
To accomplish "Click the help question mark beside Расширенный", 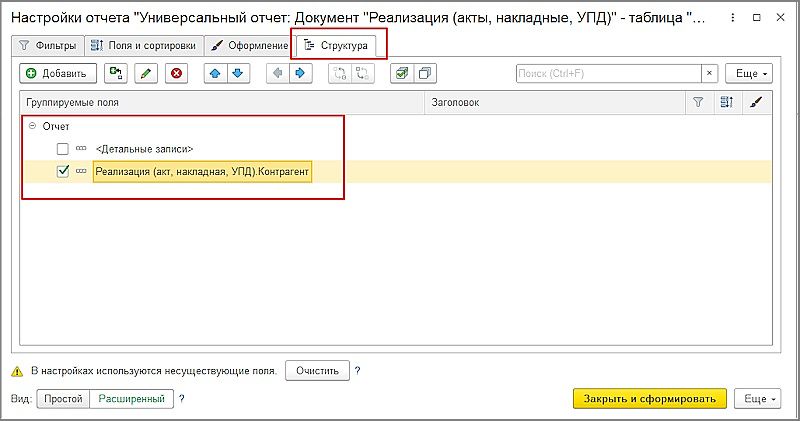I will pyautogui.click(x=182, y=399).
